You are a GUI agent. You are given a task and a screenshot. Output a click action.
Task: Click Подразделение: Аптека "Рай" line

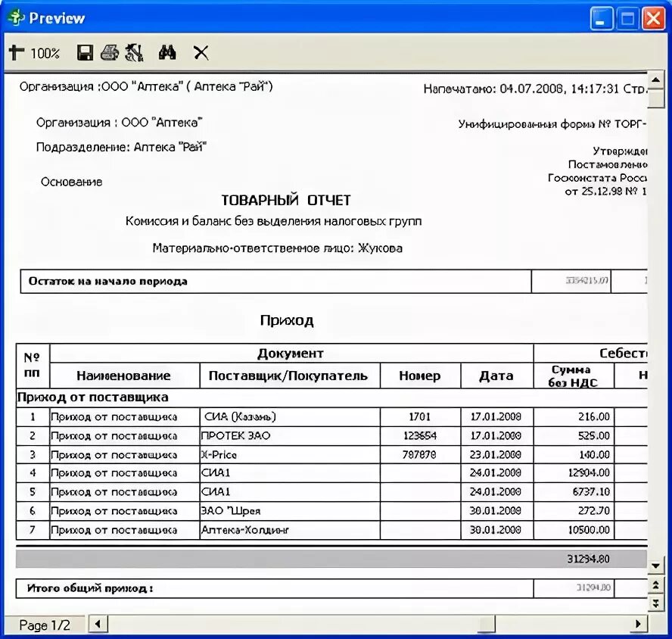(x=121, y=147)
